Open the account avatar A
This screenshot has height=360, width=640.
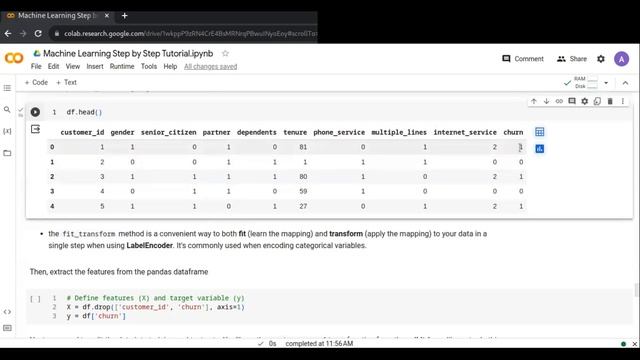621,59
